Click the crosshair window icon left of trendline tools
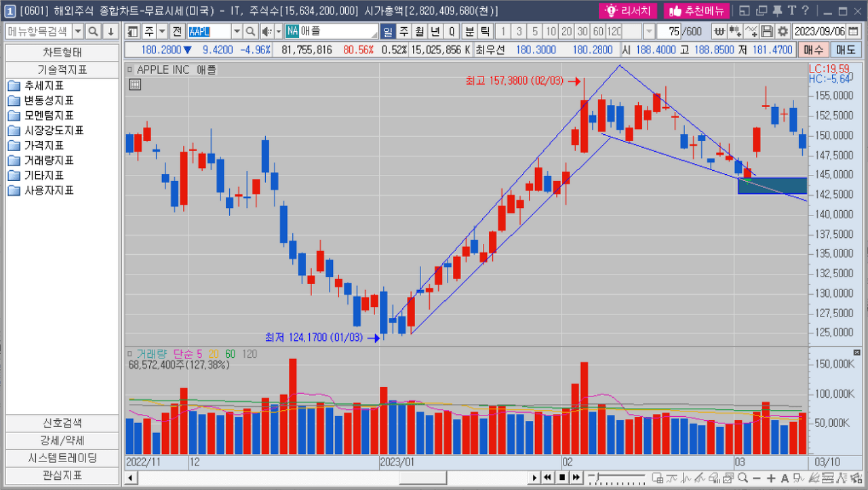 pyautogui.click(x=658, y=478)
